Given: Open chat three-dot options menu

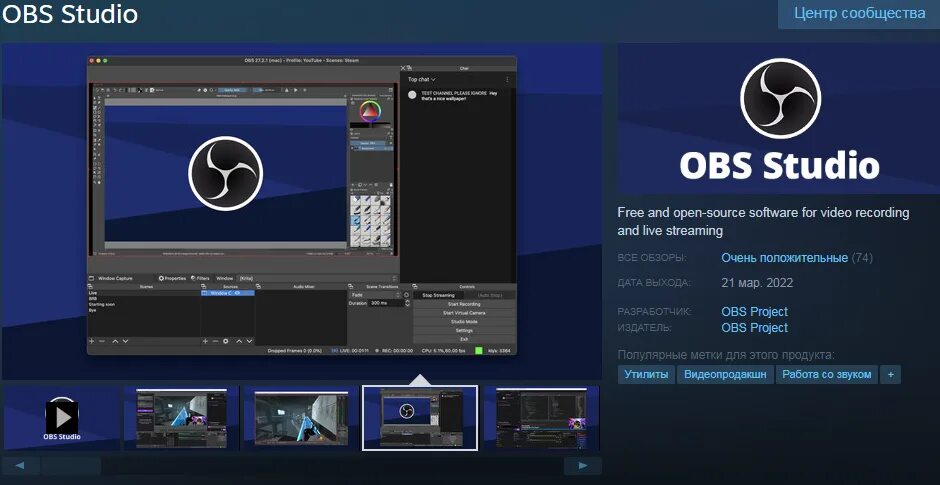Looking at the screenshot, I should coord(507,79).
